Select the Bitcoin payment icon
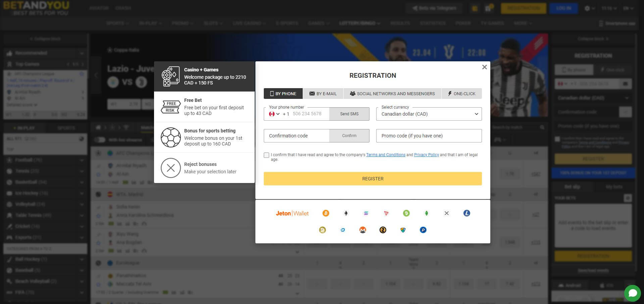The width and height of the screenshot is (644, 304). tap(326, 213)
